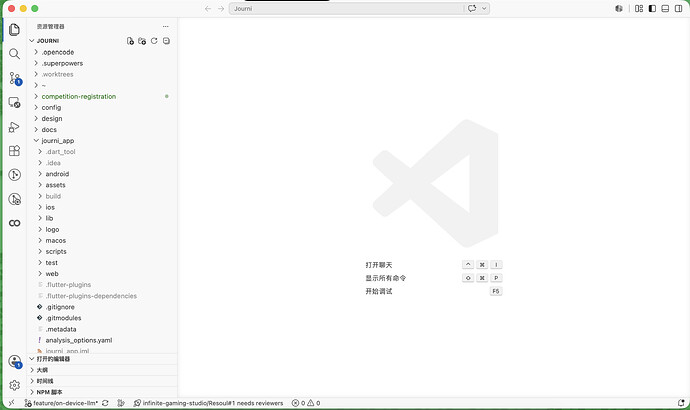Click the 开始调试 shortcut hint
690x410 pixels.
pos(379,291)
